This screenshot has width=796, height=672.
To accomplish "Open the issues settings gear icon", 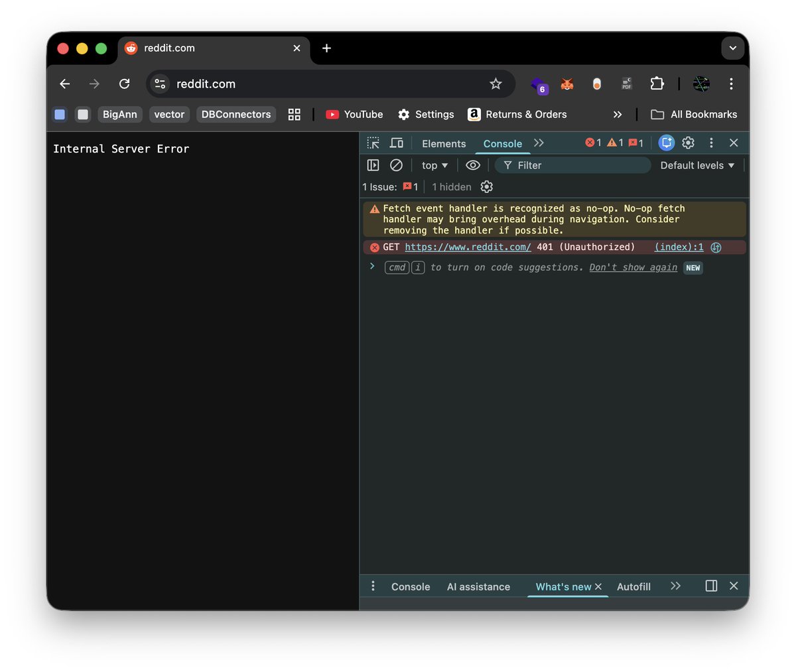I will pyautogui.click(x=487, y=187).
